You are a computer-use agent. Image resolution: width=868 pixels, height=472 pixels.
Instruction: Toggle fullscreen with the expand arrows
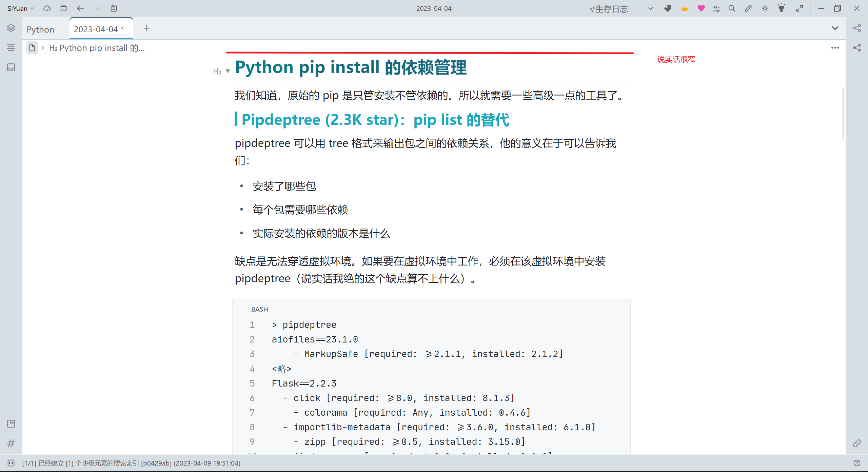tap(800, 8)
